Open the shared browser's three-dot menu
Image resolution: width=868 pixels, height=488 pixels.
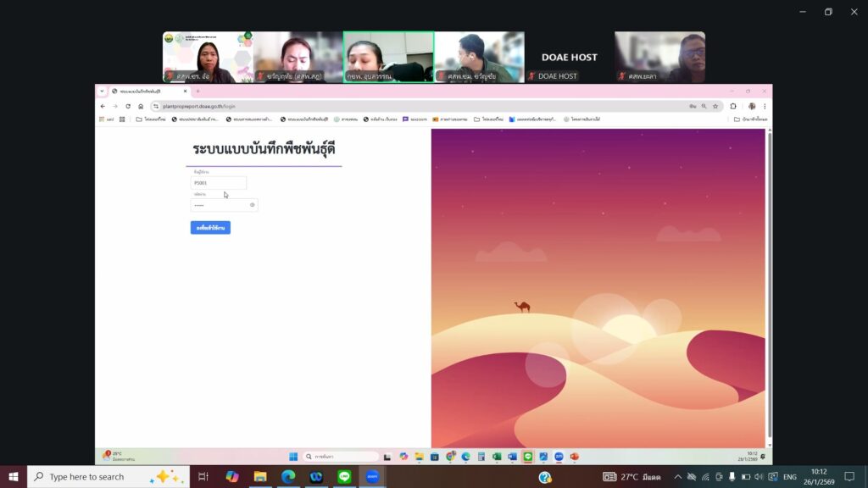pos(765,107)
